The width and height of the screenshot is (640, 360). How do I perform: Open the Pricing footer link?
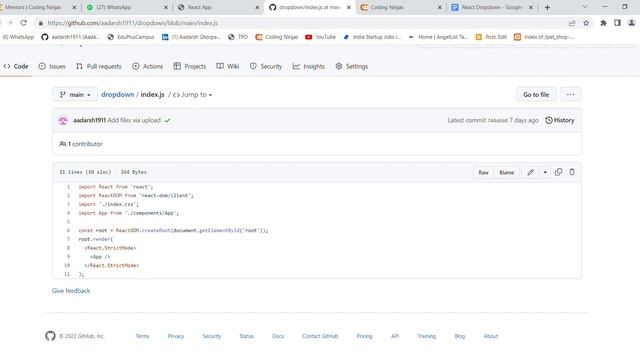[x=364, y=336]
